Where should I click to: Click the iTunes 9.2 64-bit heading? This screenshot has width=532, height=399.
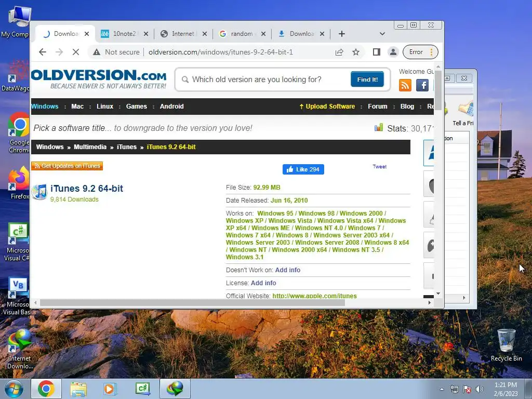[87, 188]
